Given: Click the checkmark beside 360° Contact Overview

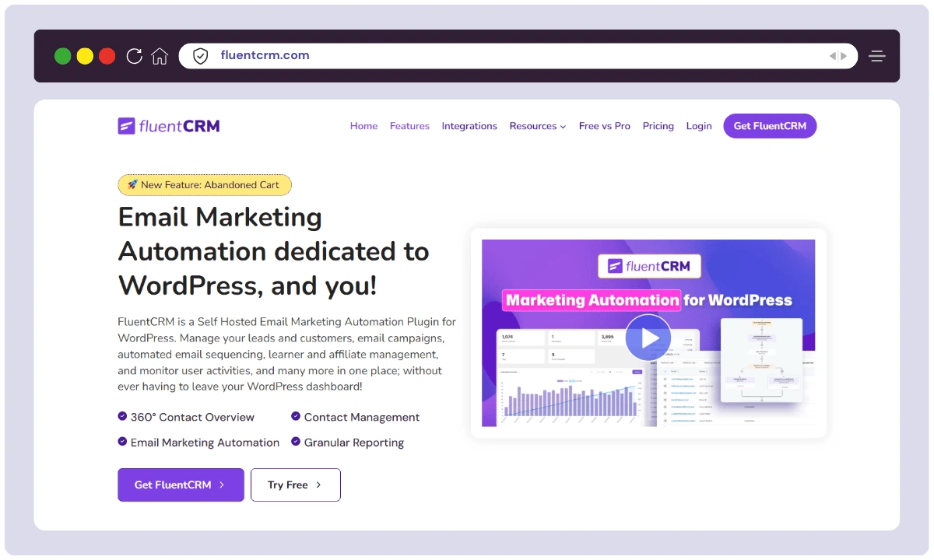Looking at the screenshot, I should coord(122,417).
